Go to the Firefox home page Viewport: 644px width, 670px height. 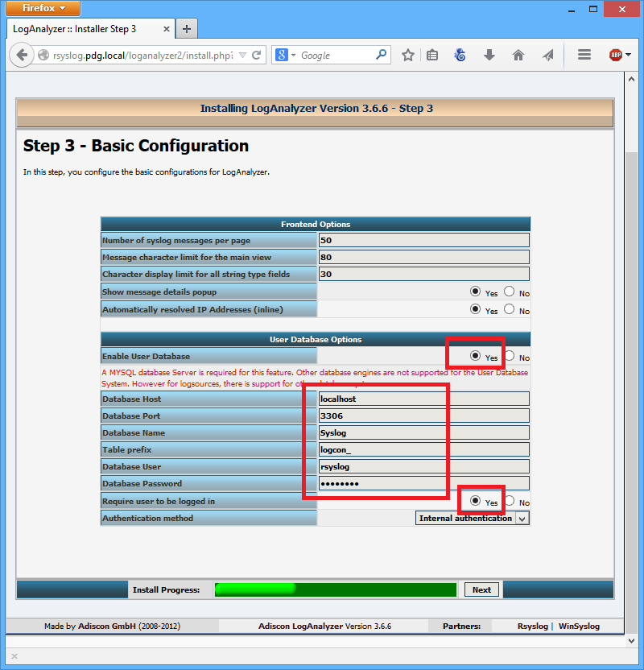(518, 56)
